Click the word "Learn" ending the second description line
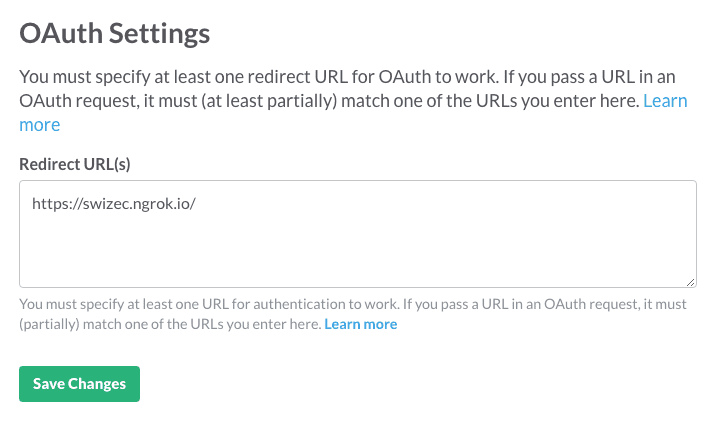 coord(665,101)
